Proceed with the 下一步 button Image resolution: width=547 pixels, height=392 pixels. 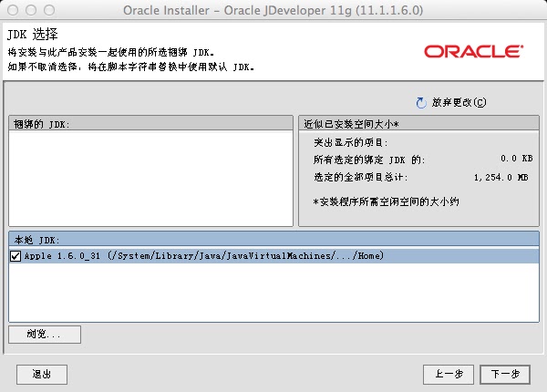(x=505, y=375)
